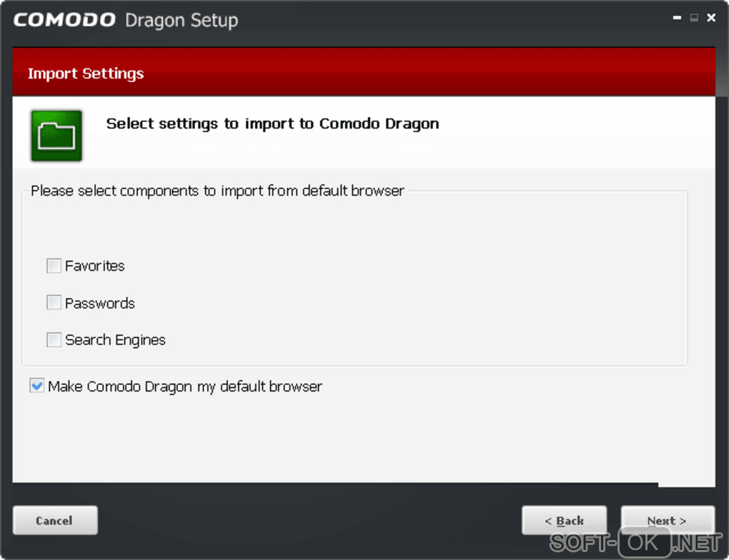Click the maximize window icon
Image resolution: width=729 pixels, height=560 pixels.
[x=694, y=19]
